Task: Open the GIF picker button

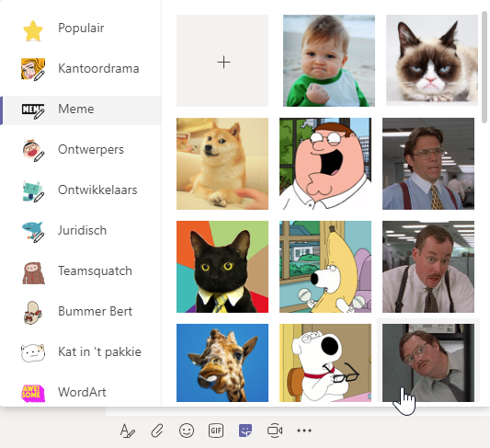Action: (x=216, y=431)
